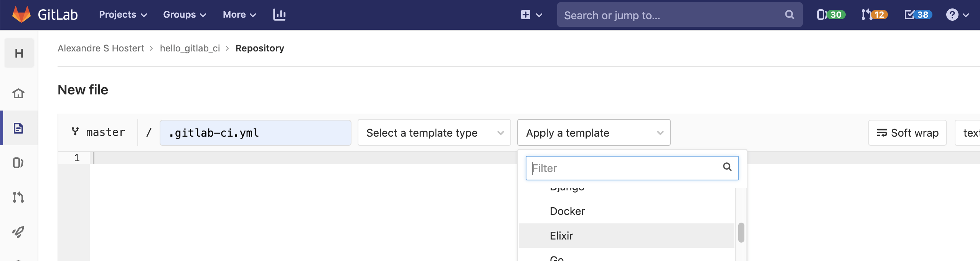Expand the Select a template type dropdown

(x=434, y=133)
